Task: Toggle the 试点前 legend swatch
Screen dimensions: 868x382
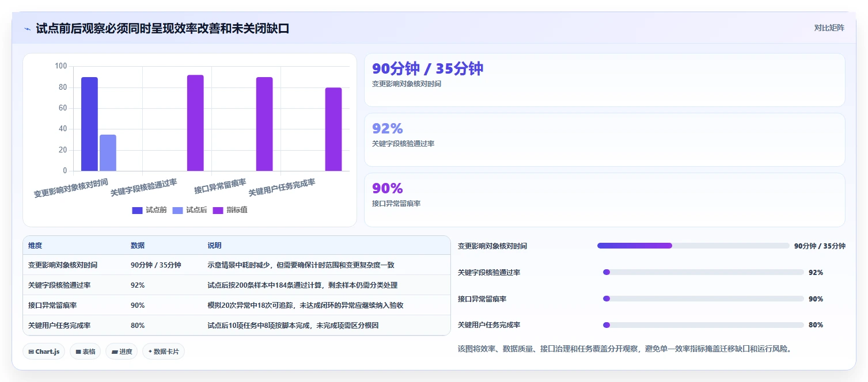Action: 137,210
